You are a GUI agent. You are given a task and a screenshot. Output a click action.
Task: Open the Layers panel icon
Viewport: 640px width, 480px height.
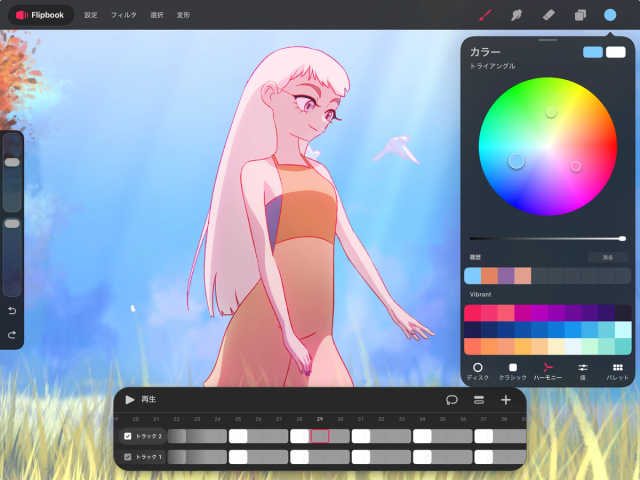[x=580, y=15]
